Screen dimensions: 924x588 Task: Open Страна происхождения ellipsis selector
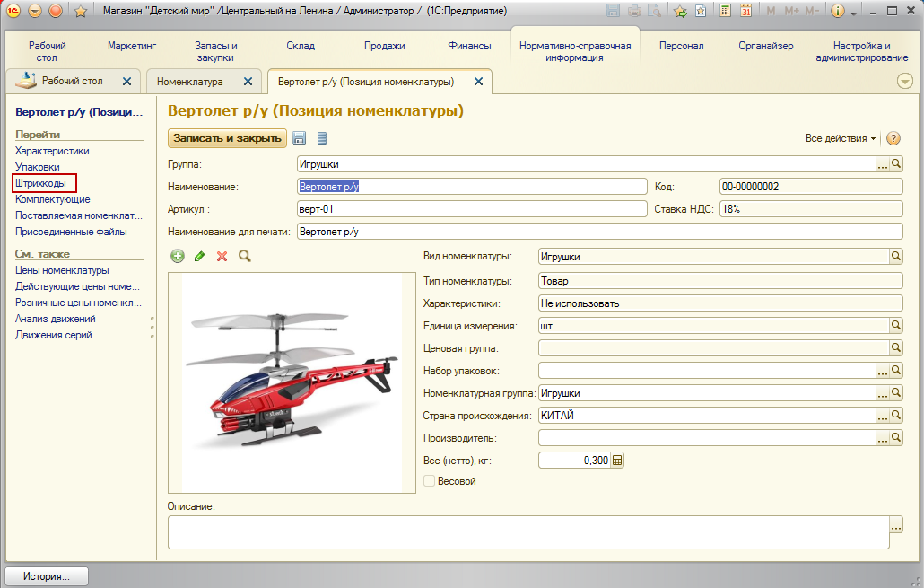[x=882, y=416]
